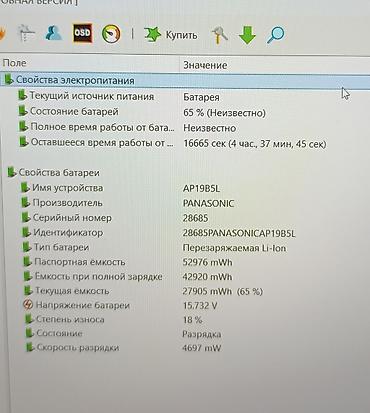Click the green star Купить icon
The height and width of the screenshot is (413, 370).
coord(153,34)
